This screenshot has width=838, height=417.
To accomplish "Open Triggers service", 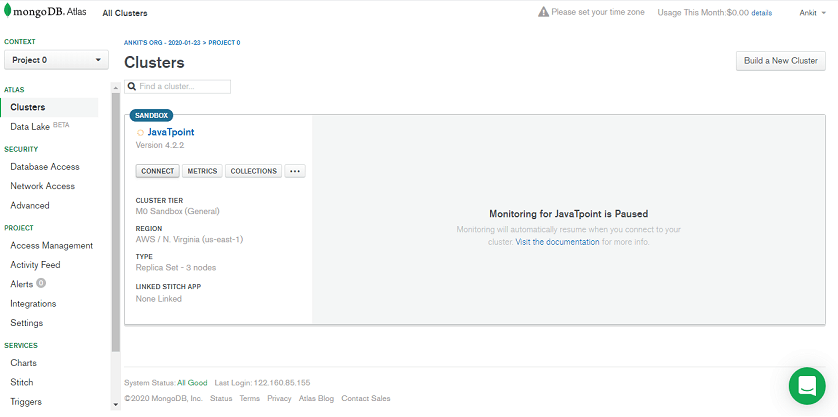I will tap(26, 401).
